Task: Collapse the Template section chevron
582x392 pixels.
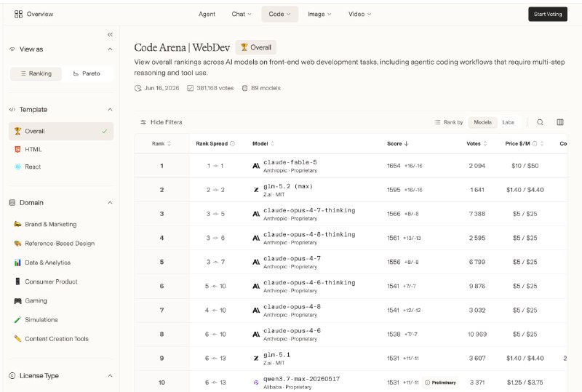Action: click(111, 110)
